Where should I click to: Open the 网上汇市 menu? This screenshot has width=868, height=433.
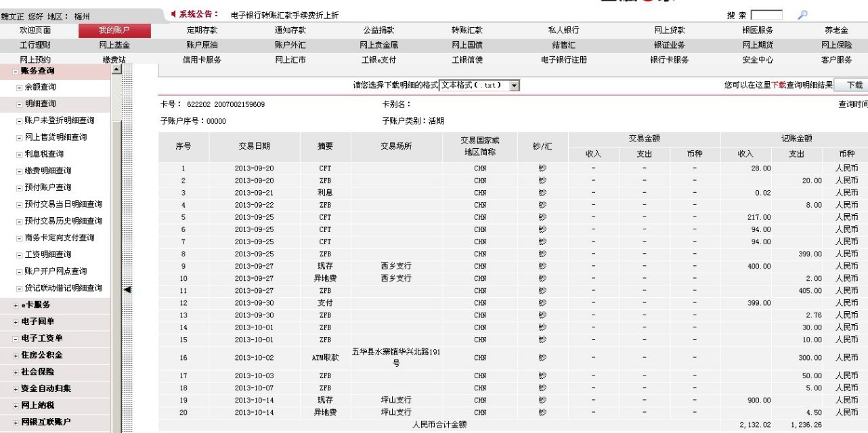pos(290,60)
